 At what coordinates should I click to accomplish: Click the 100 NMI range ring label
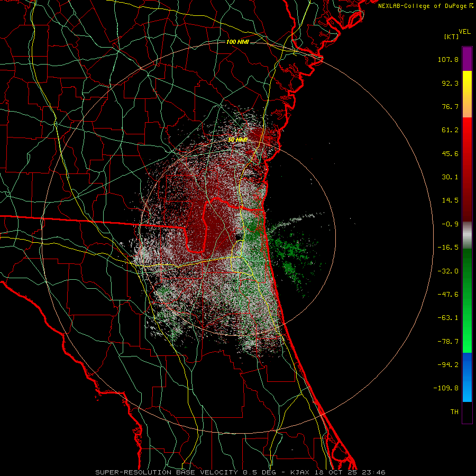(x=237, y=42)
